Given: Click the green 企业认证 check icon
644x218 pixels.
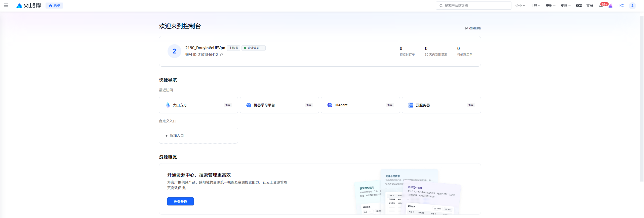Looking at the screenshot, I should pyautogui.click(x=245, y=48).
